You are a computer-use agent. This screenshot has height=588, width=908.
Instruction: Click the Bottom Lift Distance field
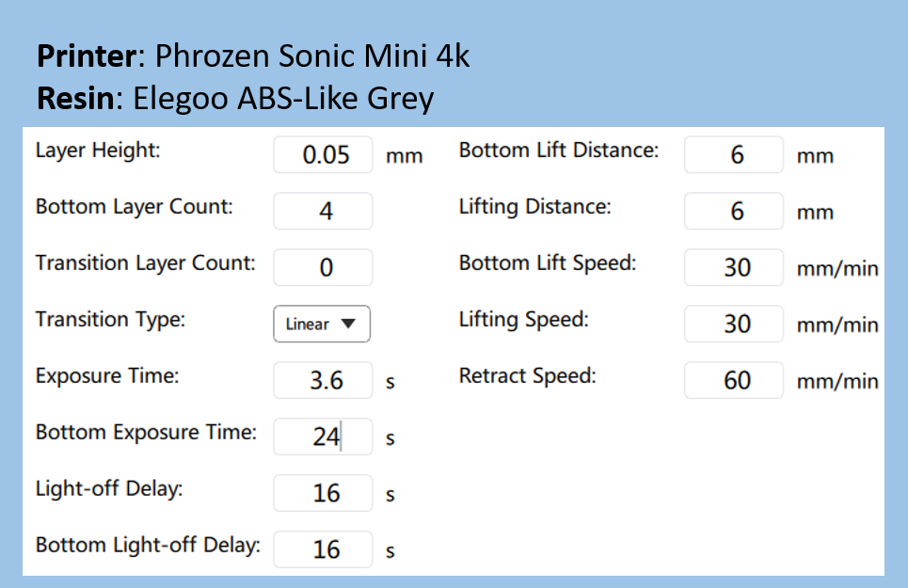734,154
